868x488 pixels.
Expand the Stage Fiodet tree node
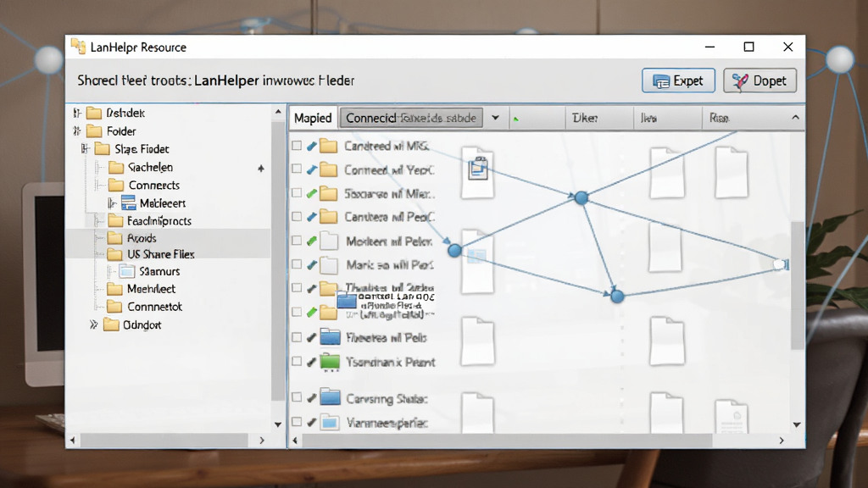point(86,149)
